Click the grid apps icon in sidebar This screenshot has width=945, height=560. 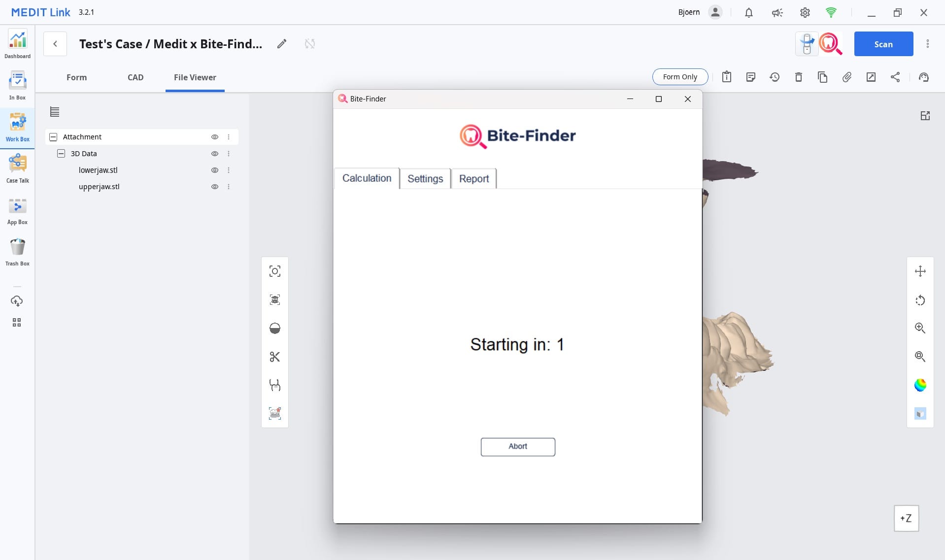17,323
